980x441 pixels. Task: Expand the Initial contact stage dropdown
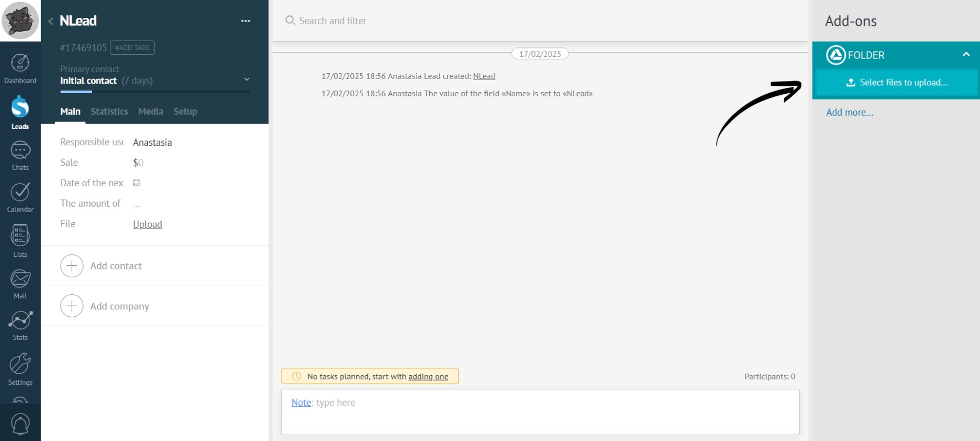click(247, 79)
